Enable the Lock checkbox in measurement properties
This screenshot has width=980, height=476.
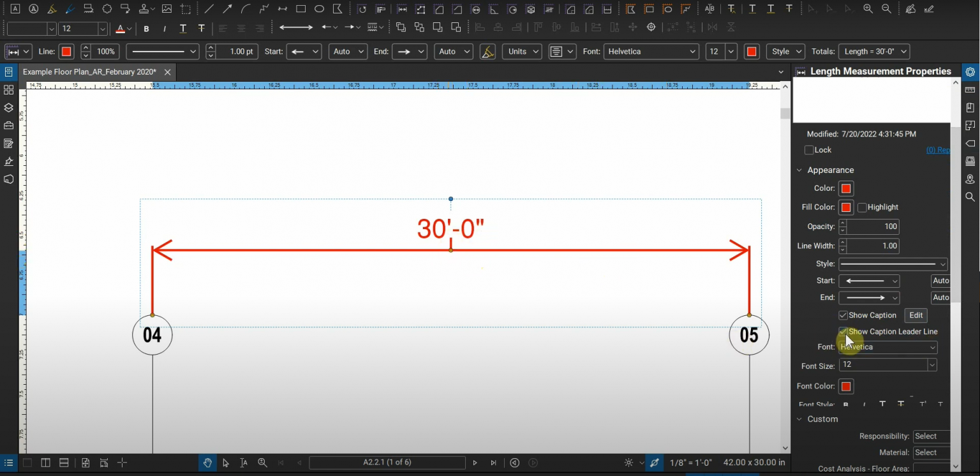click(x=809, y=149)
